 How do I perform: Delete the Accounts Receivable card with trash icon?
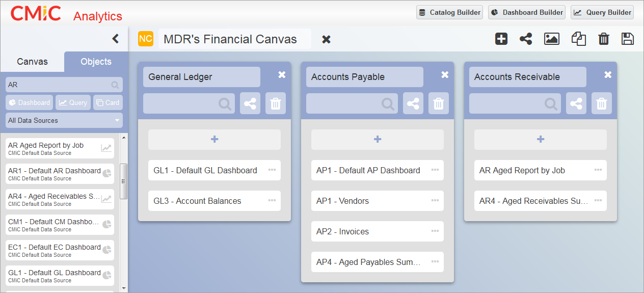[602, 103]
